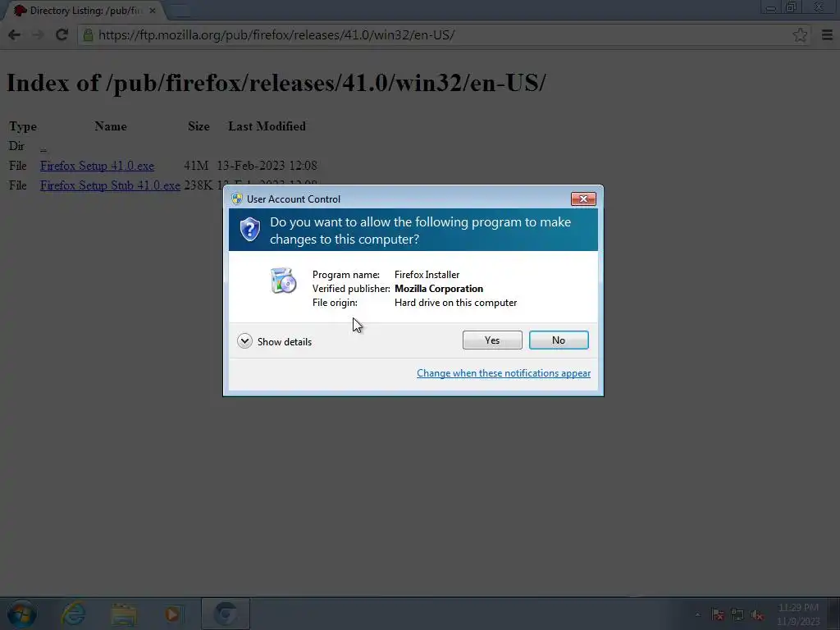840x630 pixels.
Task: Click Yes in User Account Control dialog
Action: click(492, 340)
